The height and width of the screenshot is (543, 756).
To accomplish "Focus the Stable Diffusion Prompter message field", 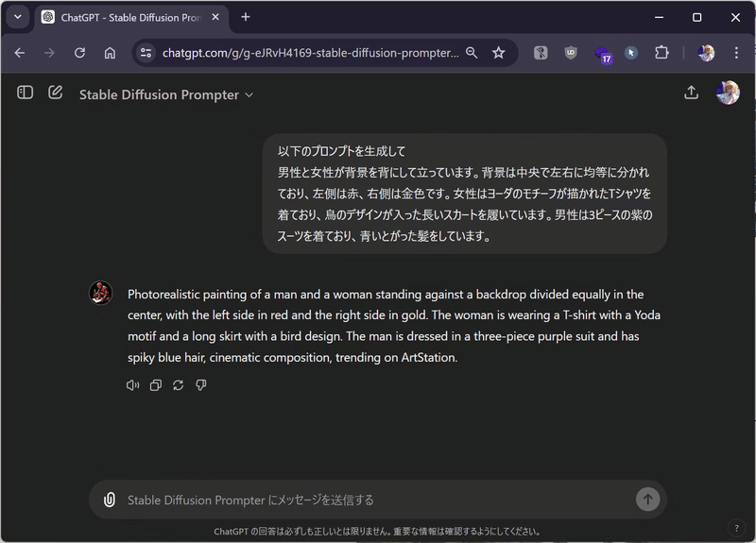I will click(x=376, y=501).
